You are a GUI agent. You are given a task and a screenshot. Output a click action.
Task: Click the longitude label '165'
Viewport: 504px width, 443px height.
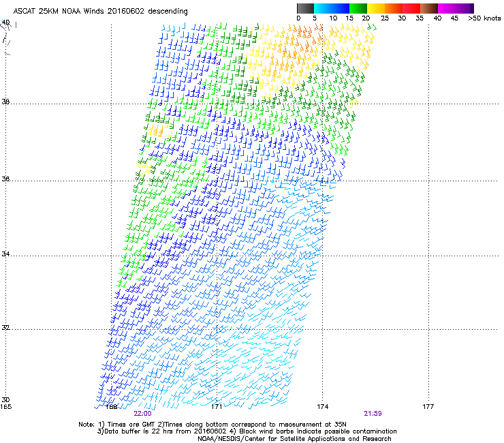click(x=5, y=407)
